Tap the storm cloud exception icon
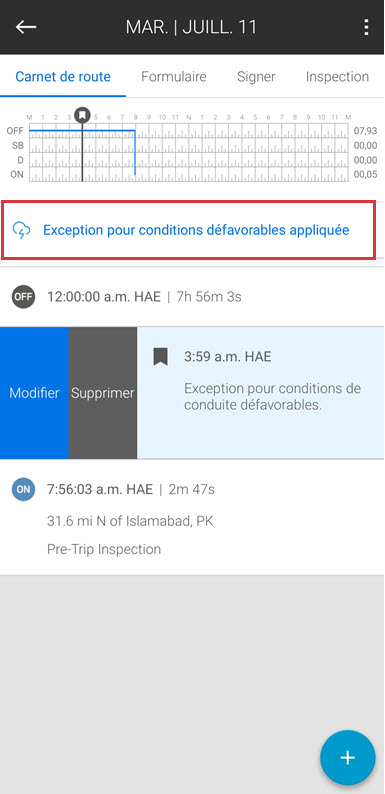The height and width of the screenshot is (794, 385). point(21,230)
